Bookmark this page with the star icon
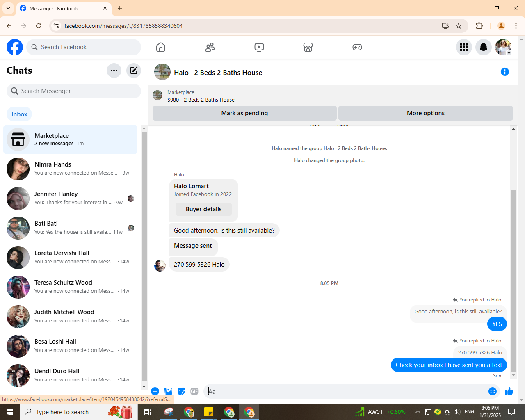This screenshot has width=525, height=420. (x=459, y=26)
